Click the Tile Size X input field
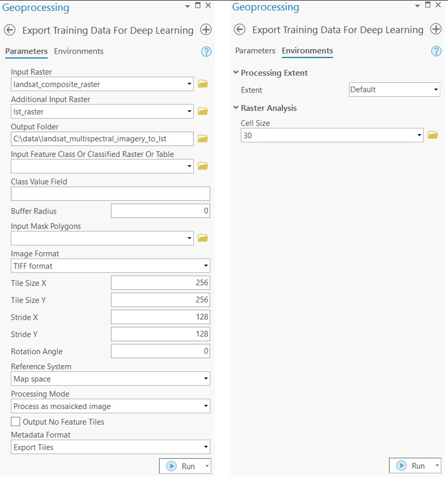Screen dimensions: 448x481 point(160,282)
